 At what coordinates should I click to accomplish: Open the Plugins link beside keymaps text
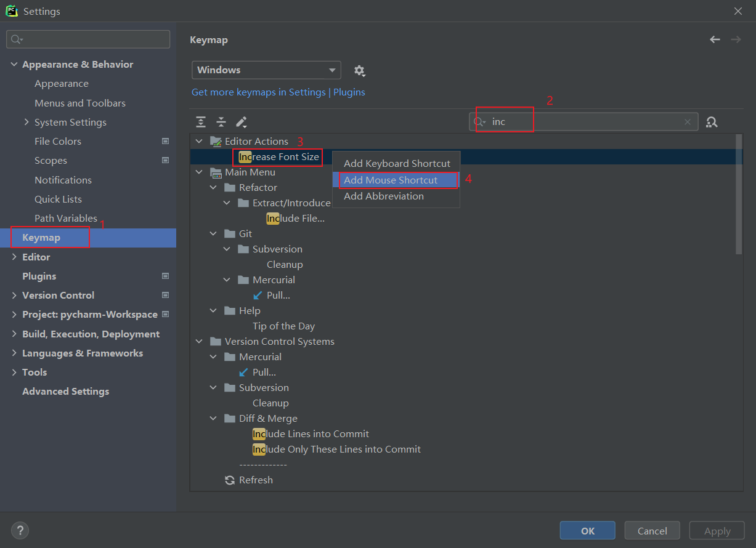(x=349, y=92)
